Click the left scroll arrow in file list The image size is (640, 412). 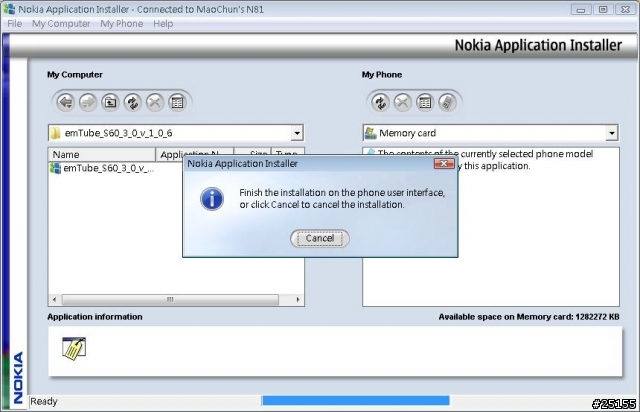tap(55, 300)
